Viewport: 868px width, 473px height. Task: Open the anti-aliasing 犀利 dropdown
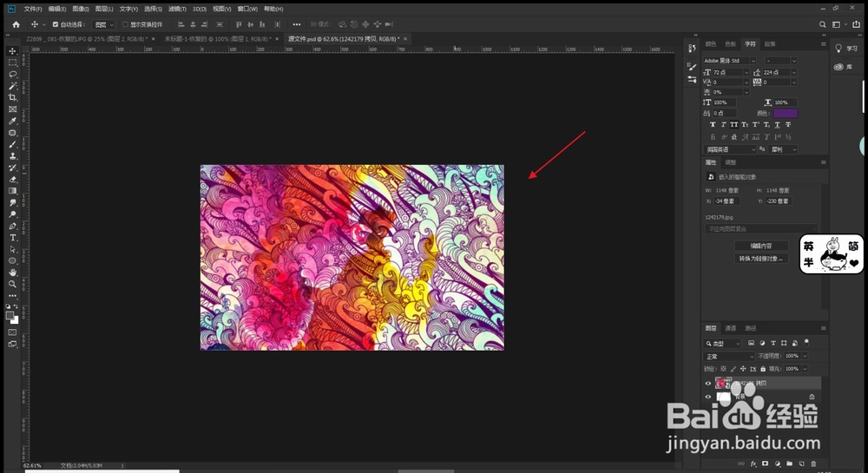[783, 149]
